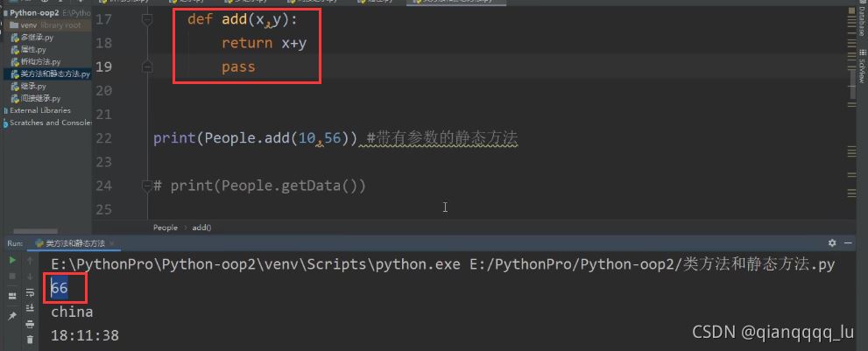This screenshot has height=351, width=868.
Task: Click commented '# print(People.getData())' line
Action: click(x=259, y=186)
